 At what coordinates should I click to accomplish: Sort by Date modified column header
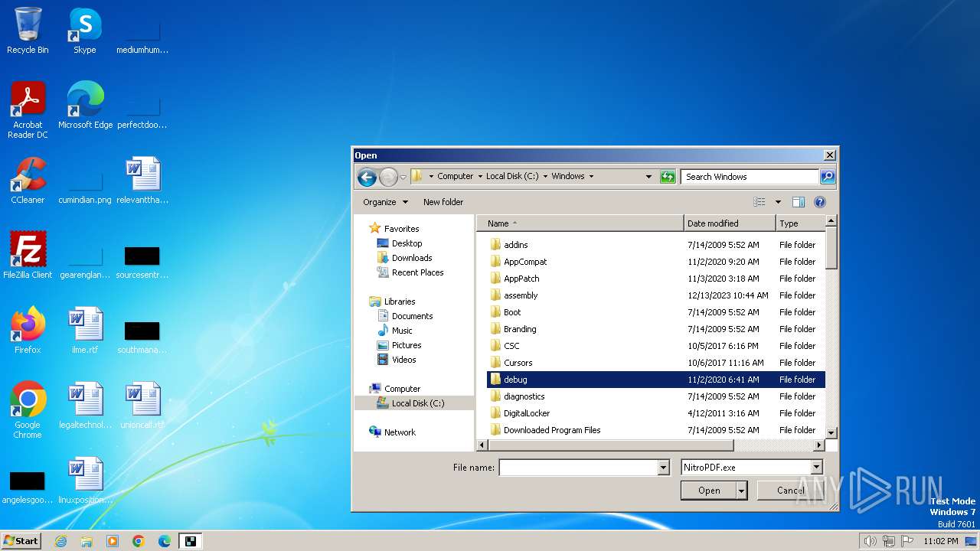pos(730,223)
